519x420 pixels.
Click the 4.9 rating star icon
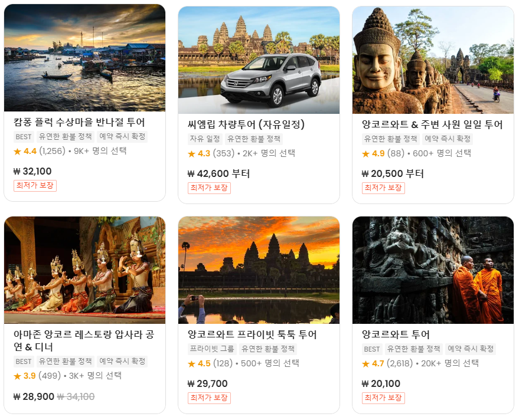pos(365,154)
